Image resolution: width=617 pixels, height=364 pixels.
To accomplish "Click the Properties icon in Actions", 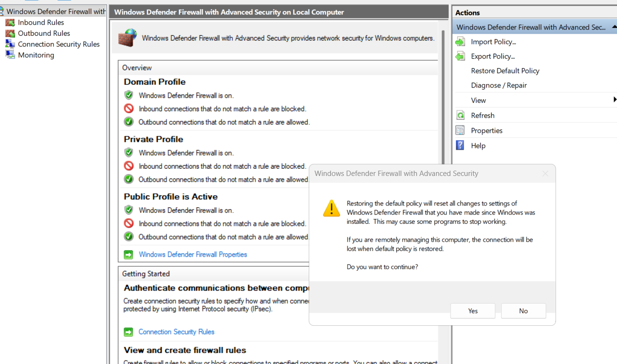I will pyautogui.click(x=460, y=131).
